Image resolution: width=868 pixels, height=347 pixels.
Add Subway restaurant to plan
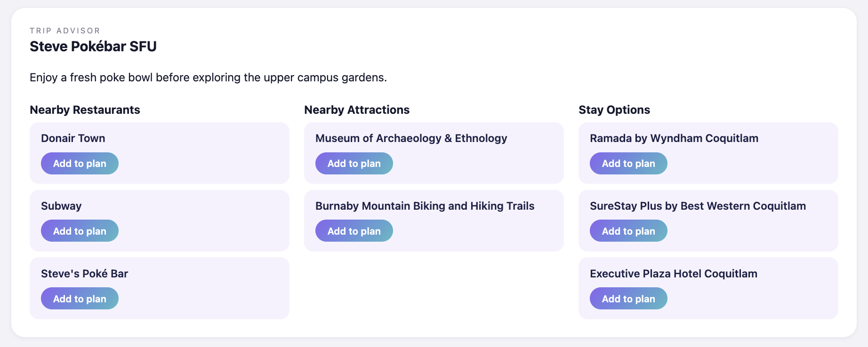coord(80,231)
